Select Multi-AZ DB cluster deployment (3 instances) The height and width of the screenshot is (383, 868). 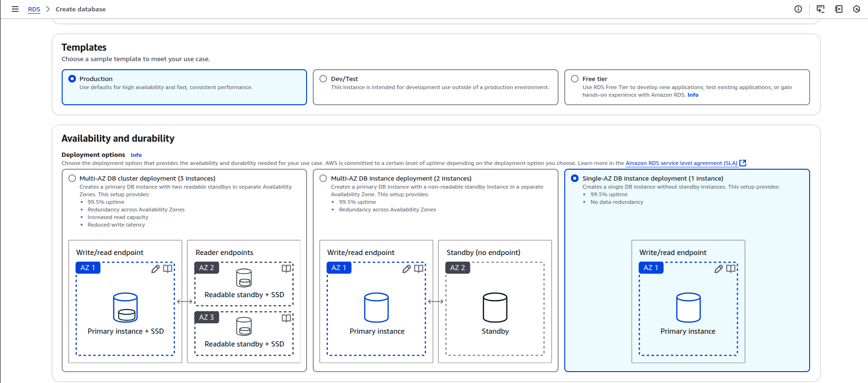pos(72,178)
